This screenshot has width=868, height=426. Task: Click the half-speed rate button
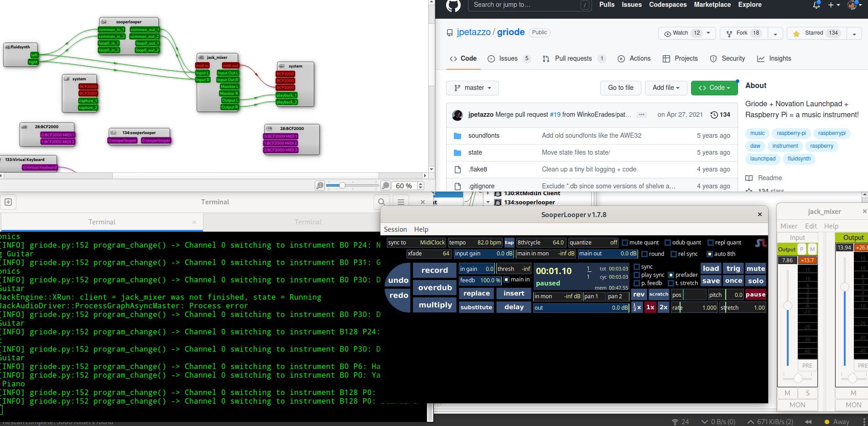[x=637, y=307]
